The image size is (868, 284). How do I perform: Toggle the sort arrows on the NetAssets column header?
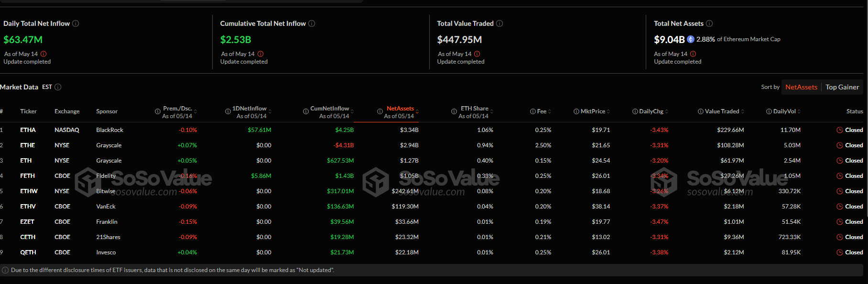tap(417, 111)
